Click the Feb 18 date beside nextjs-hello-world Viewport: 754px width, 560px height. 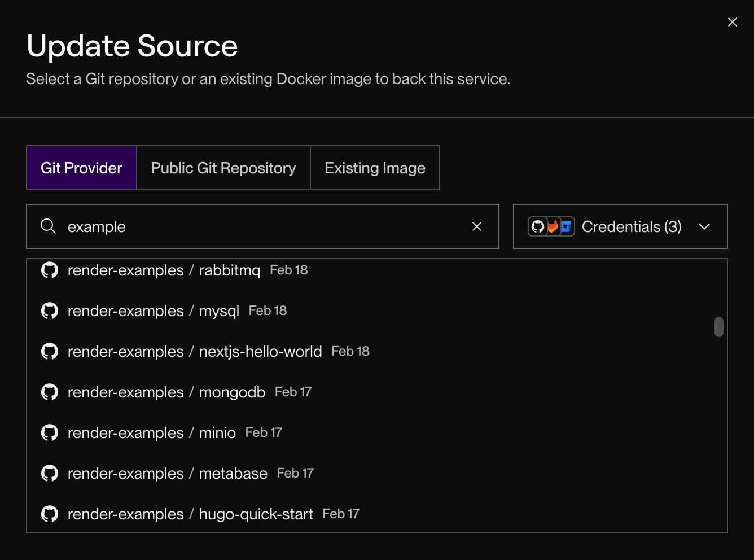tap(350, 351)
